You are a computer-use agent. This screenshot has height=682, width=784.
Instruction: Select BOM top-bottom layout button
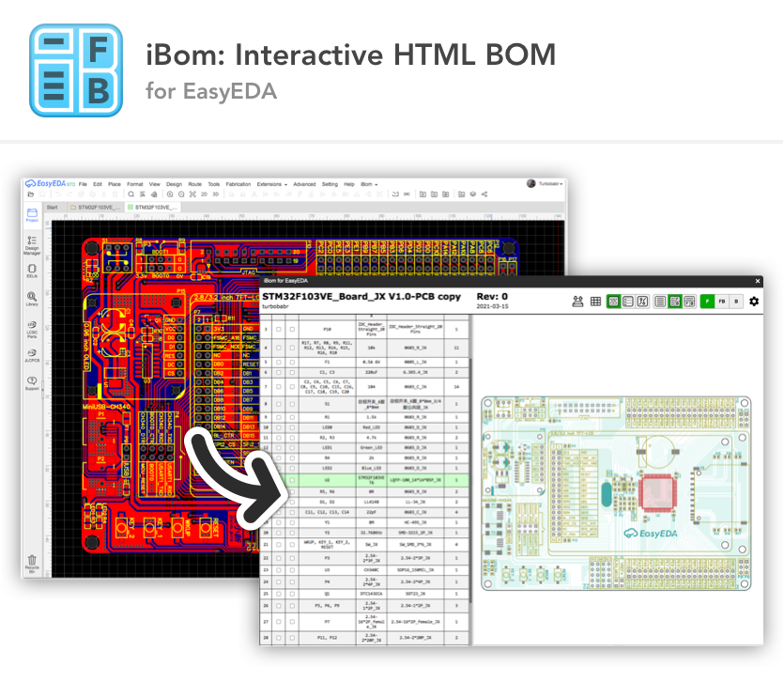pyautogui.click(x=689, y=302)
